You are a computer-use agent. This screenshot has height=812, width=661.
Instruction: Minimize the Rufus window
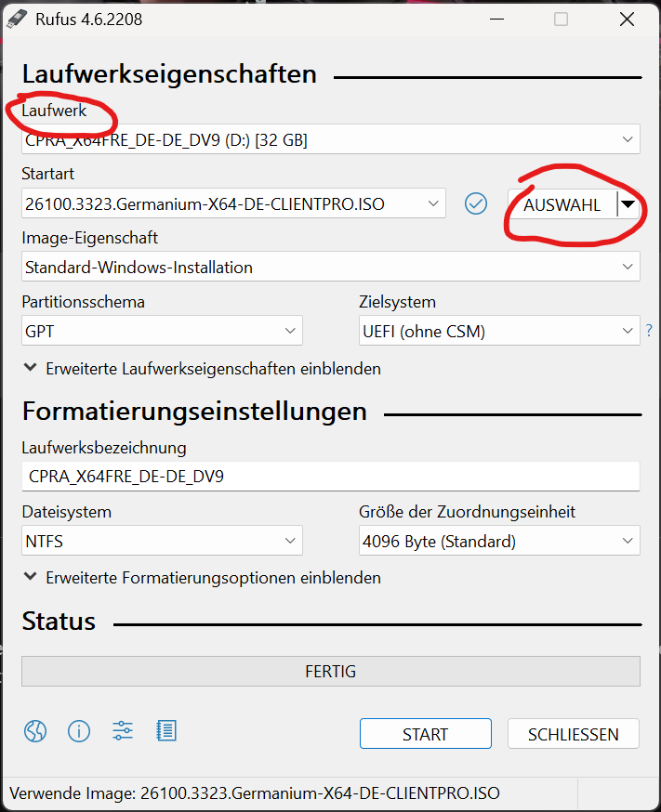[496, 20]
